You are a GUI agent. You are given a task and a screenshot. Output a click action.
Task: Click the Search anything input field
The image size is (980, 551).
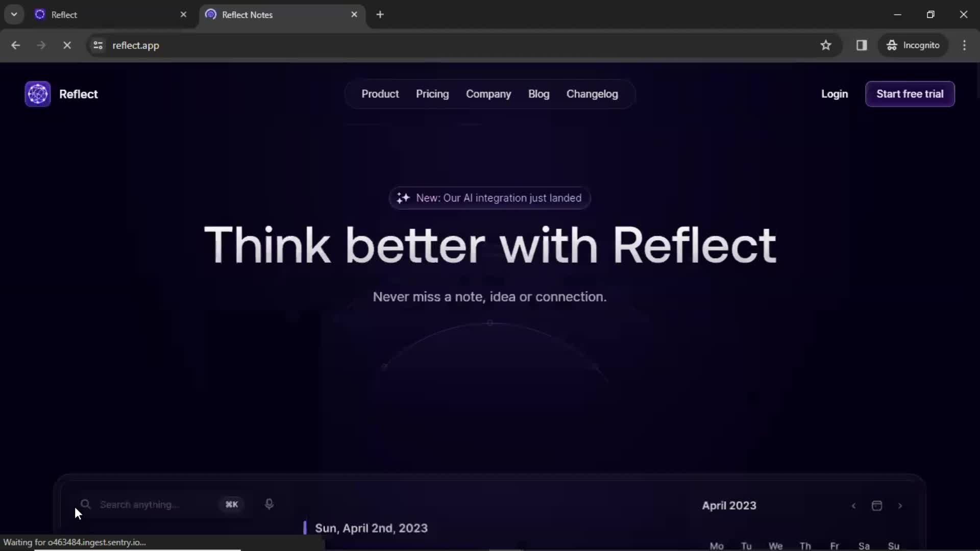[x=158, y=505]
